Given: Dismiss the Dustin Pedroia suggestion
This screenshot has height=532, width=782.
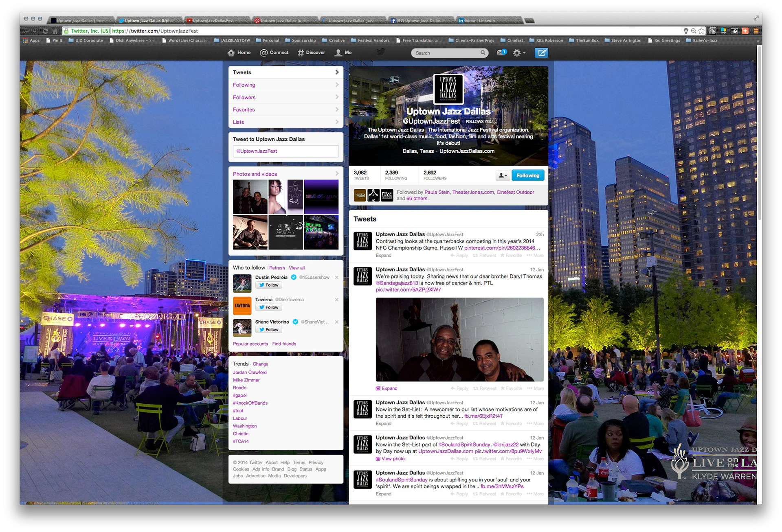Looking at the screenshot, I should point(337,277).
